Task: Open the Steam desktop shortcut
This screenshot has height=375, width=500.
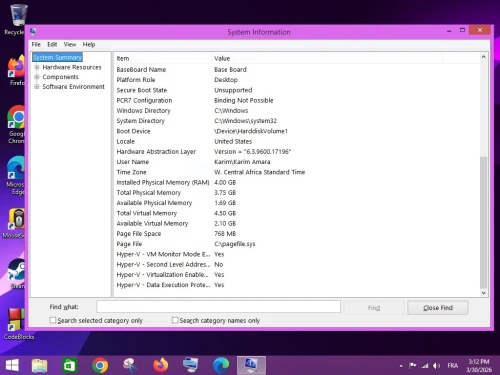Action: [x=17, y=274]
